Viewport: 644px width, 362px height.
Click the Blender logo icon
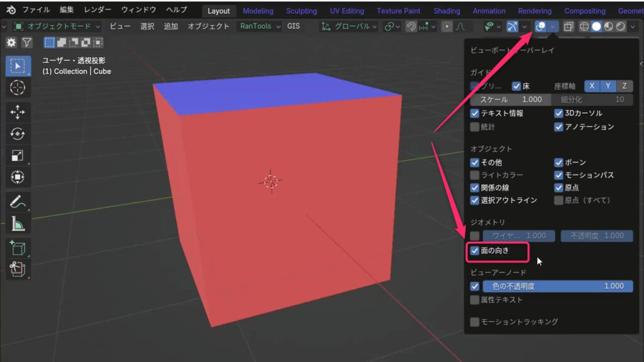pyautogui.click(x=11, y=10)
